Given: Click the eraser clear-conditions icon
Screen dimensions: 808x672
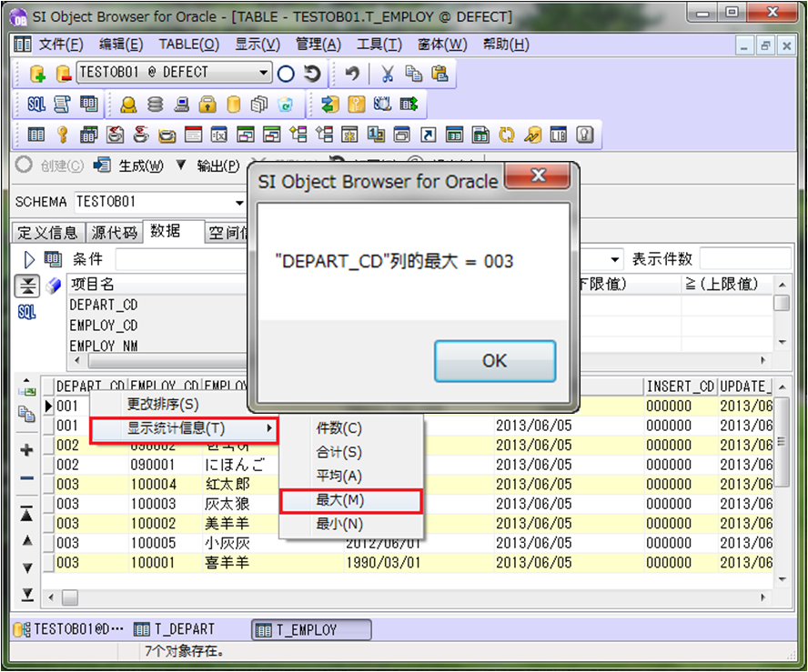Looking at the screenshot, I should pos(53,286).
